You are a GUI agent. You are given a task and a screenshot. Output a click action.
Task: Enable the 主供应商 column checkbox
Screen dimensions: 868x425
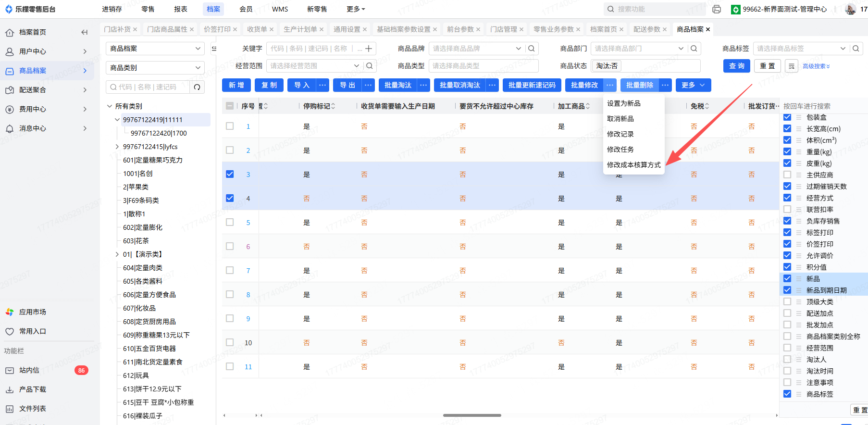pyautogui.click(x=787, y=175)
